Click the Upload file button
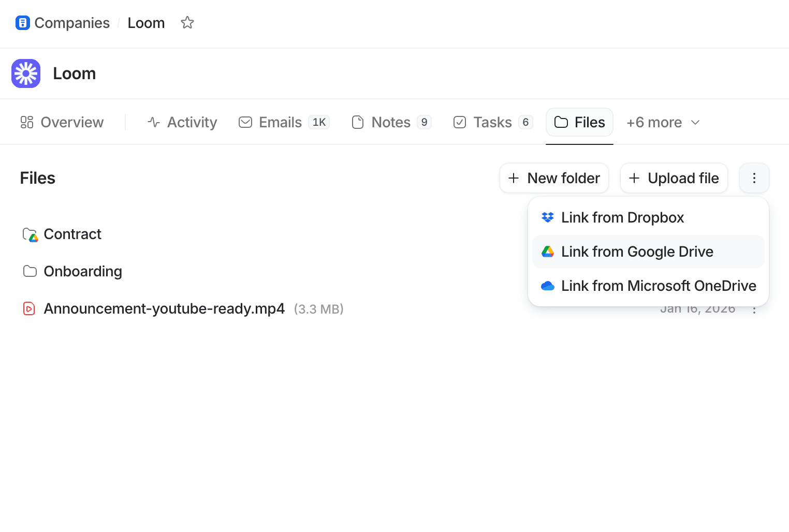The width and height of the screenshot is (789, 532). tap(674, 178)
